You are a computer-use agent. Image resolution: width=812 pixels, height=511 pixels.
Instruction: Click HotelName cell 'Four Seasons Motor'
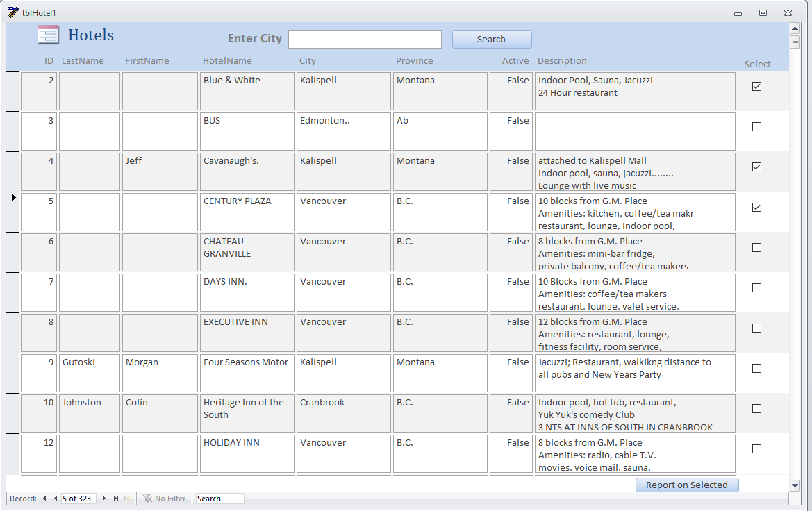pyautogui.click(x=247, y=374)
